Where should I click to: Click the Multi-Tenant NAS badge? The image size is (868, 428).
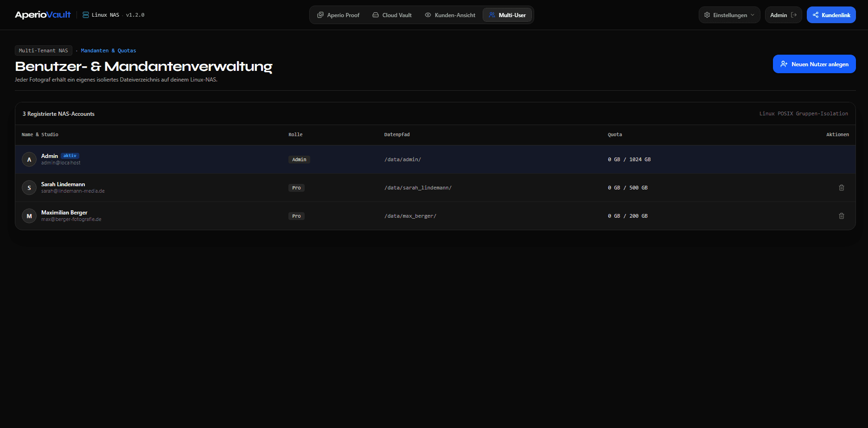click(x=44, y=50)
